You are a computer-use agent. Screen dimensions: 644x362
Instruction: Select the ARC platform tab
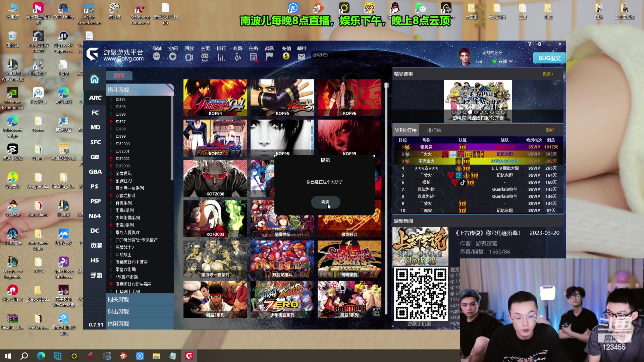pos(95,98)
